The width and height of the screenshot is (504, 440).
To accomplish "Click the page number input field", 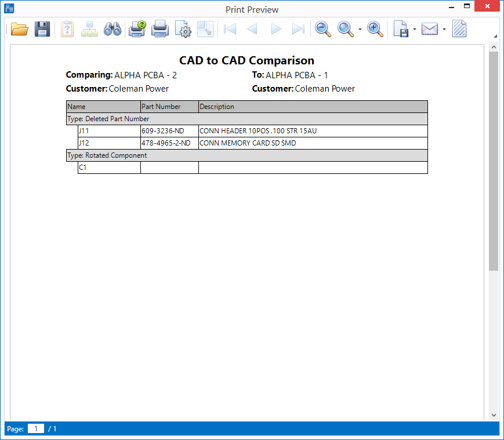I will pos(36,429).
